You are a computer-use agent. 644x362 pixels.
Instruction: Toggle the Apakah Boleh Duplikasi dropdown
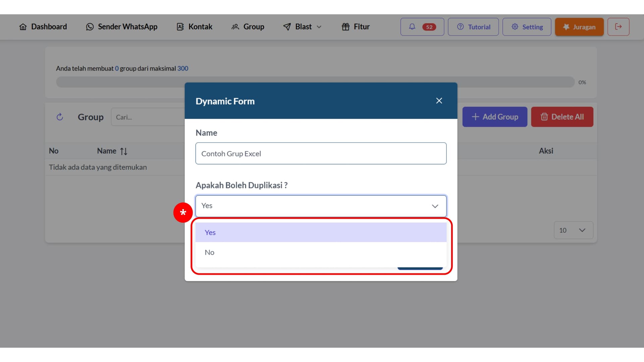coord(321,206)
